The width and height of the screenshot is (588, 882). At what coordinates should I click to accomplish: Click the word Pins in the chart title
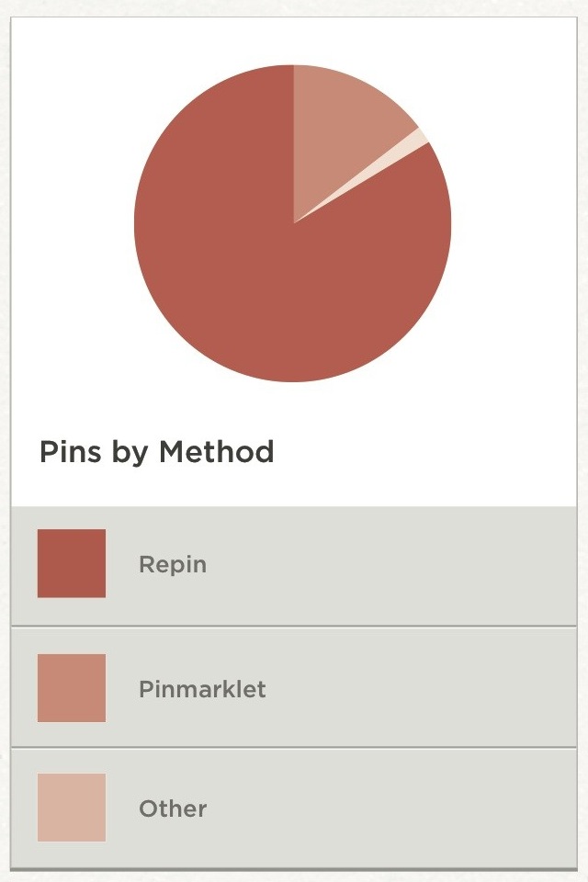(71, 452)
